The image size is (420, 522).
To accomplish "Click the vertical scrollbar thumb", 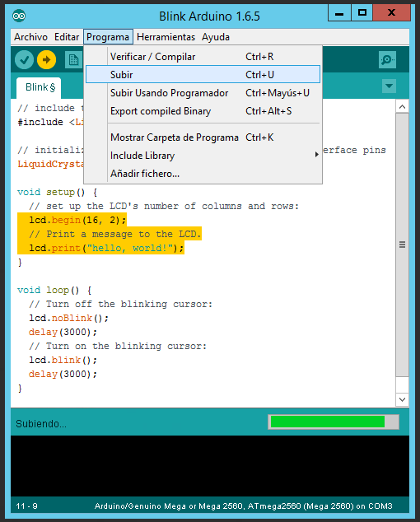I will point(402,245).
